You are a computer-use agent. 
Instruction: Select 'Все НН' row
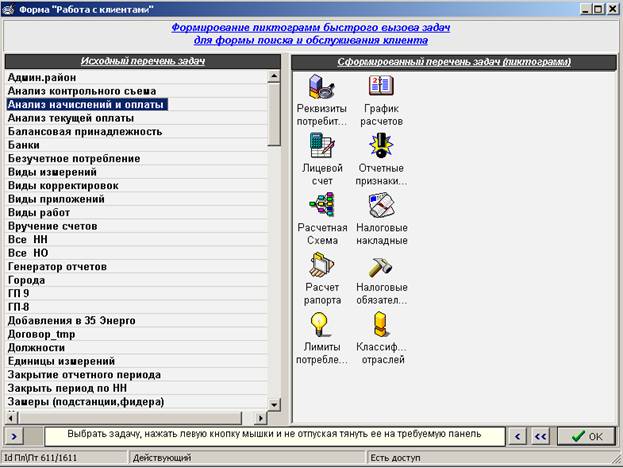136,240
